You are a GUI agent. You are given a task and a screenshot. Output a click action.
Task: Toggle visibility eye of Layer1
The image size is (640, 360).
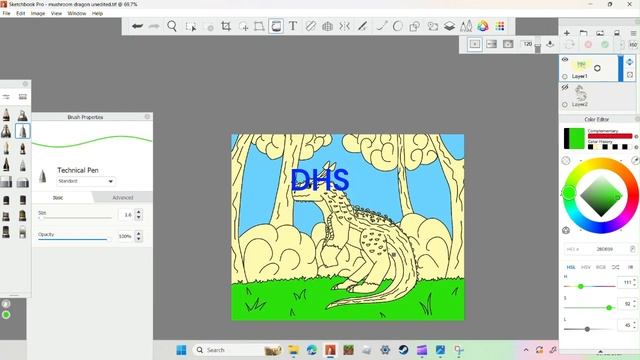[x=565, y=60]
